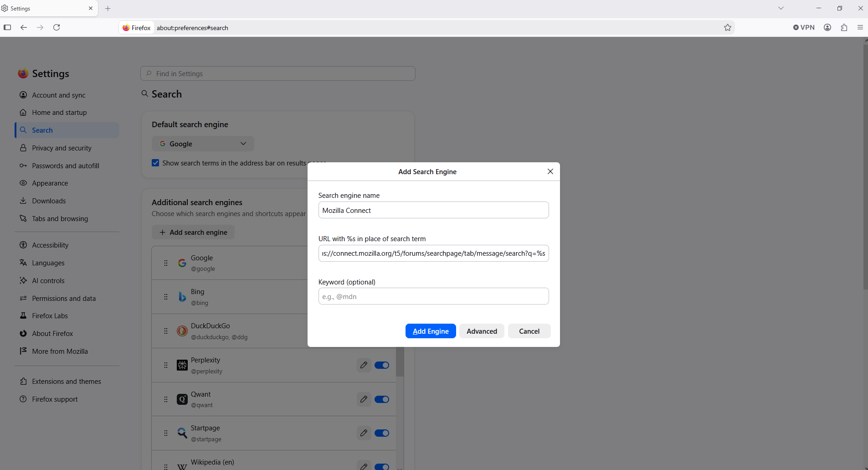Open Passwords and autofill settings
This screenshot has width=868, height=470.
(67, 165)
